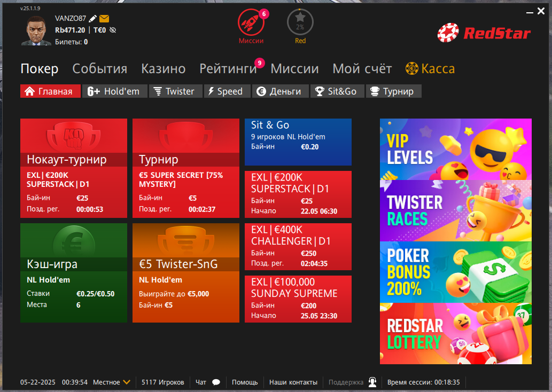The height and width of the screenshot is (392, 552).
Task: Switch to the Казино tab
Action: [x=164, y=68]
